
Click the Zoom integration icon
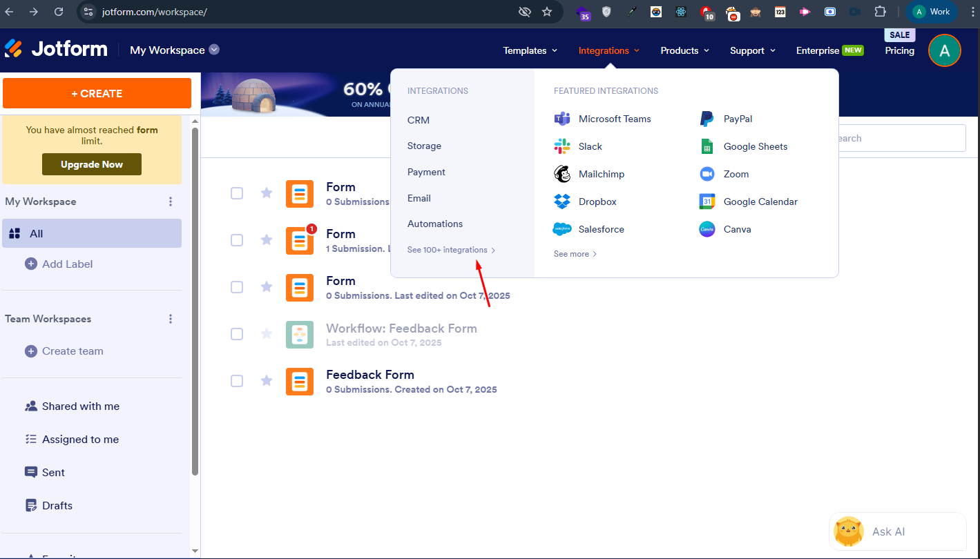coord(707,174)
